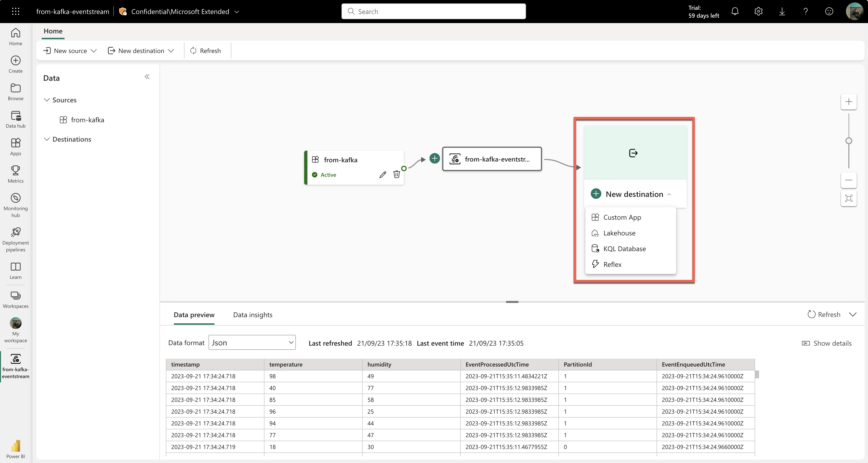Select the Home ribbon tab
The width and height of the screenshot is (868, 463).
[53, 31]
